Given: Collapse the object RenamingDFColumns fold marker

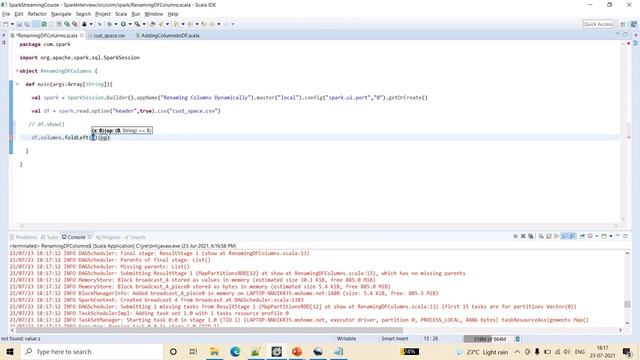Looking at the screenshot, I should pyautogui.click(x=17, y=71).
